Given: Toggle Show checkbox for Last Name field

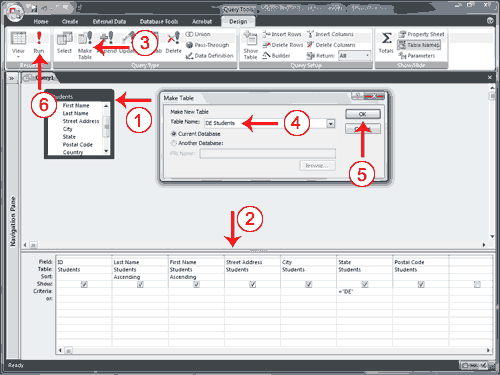Looking at the screenshot, I should pos(140,284).
